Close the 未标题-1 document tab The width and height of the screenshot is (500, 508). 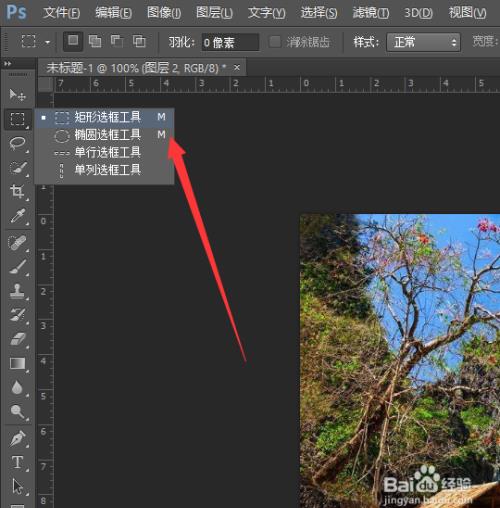pyautogui.click(x=237, y=68)
